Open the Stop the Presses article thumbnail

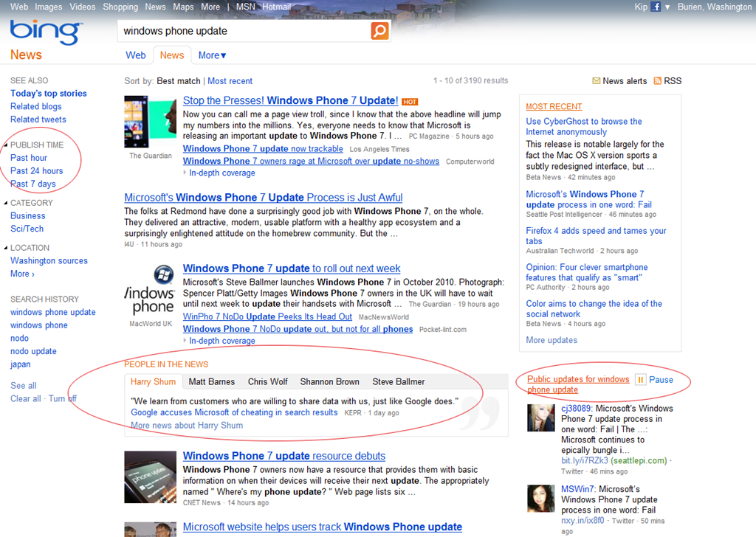point(151,122)
